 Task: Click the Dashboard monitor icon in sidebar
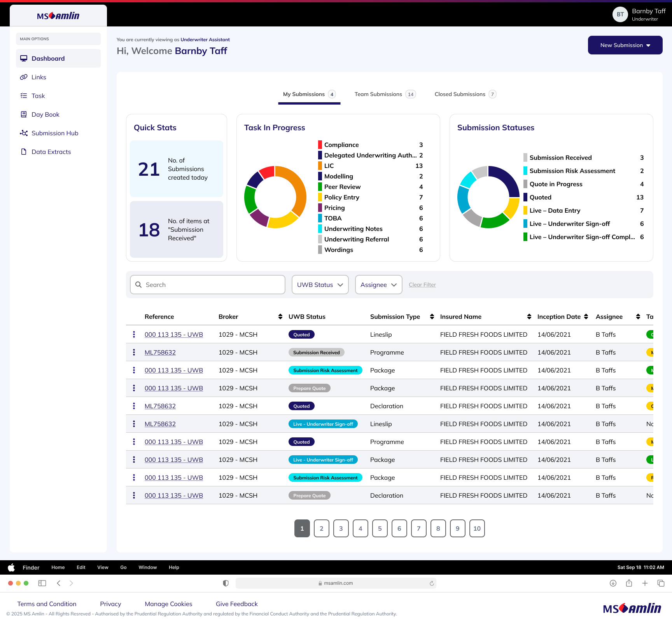(x=24, y=58)
